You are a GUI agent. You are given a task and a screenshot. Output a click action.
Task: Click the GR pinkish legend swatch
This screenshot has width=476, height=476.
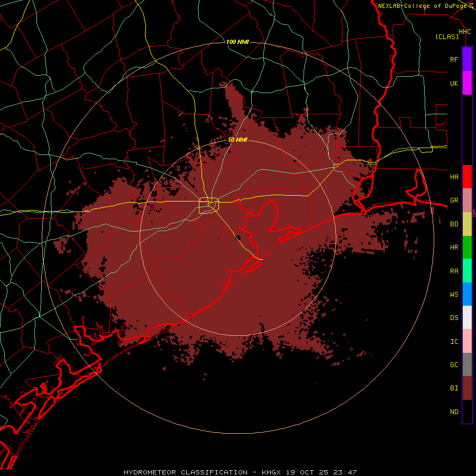click(x=467, y=200)
